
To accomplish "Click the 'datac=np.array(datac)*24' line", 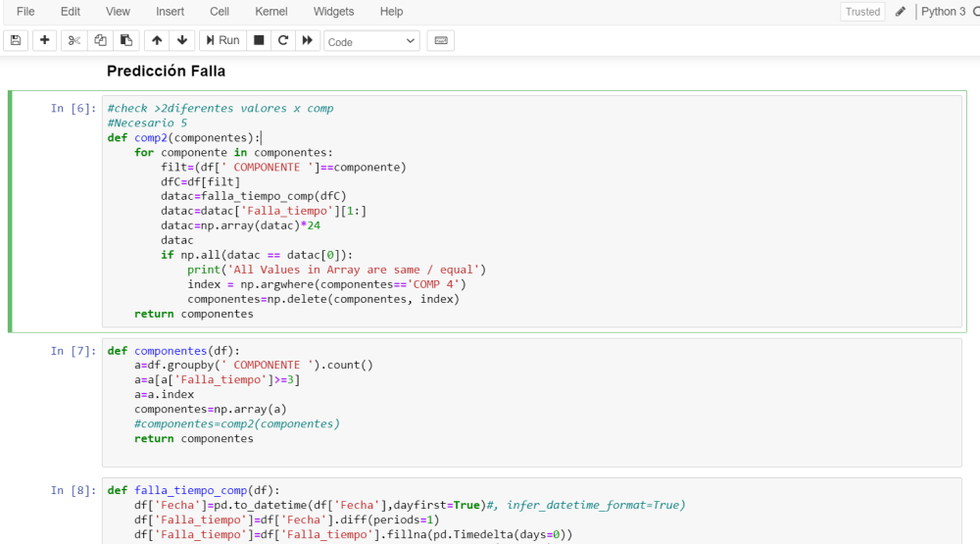I will click(x=241, y=225).
